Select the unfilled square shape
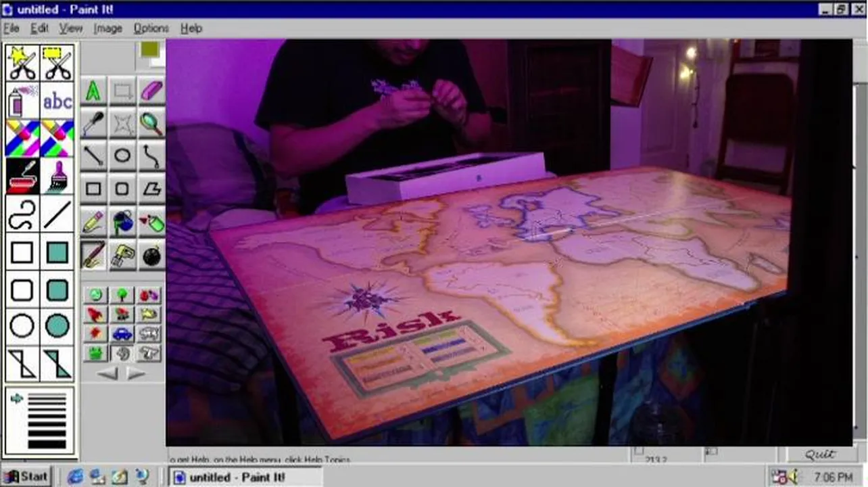This screenshot has width=868, height=487. [x=22, y=252]
